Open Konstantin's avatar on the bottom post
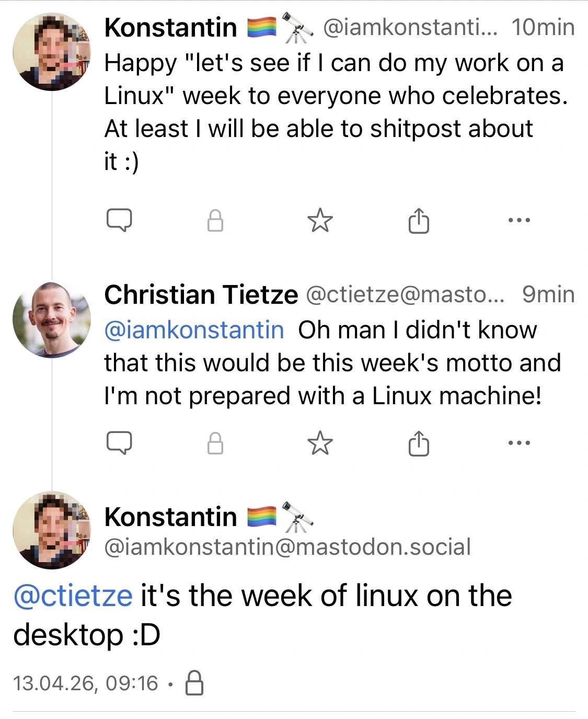The image size is (588, 719). click(52, 530)
